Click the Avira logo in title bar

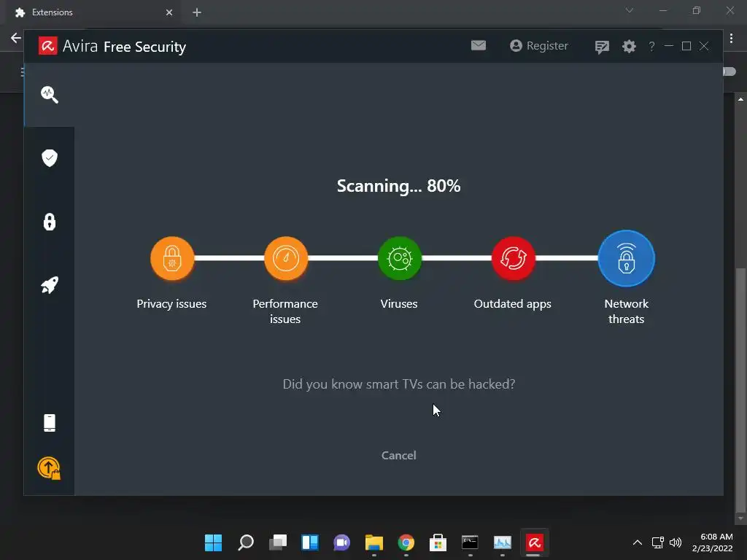pyautogui.click(x=47, y=46)
